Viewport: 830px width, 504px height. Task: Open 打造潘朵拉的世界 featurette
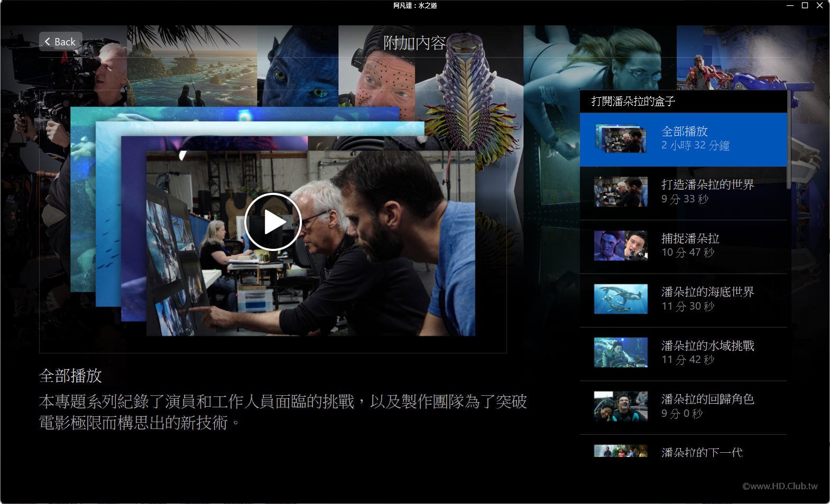pos(683,193)
